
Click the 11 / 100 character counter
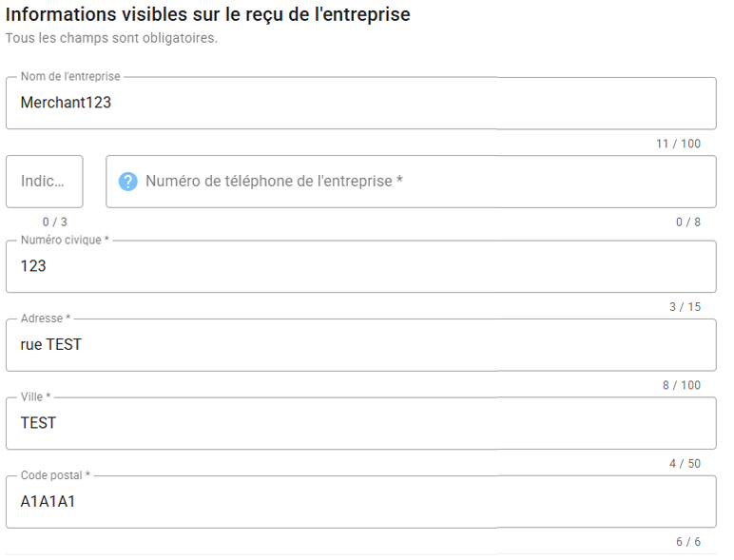point(678,144)
